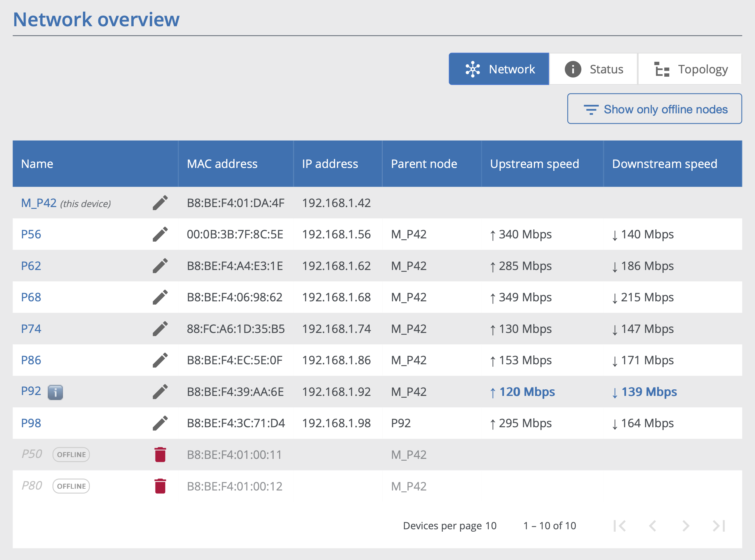Switch to the Network tab
755x560 pixels.
(499, 69)
